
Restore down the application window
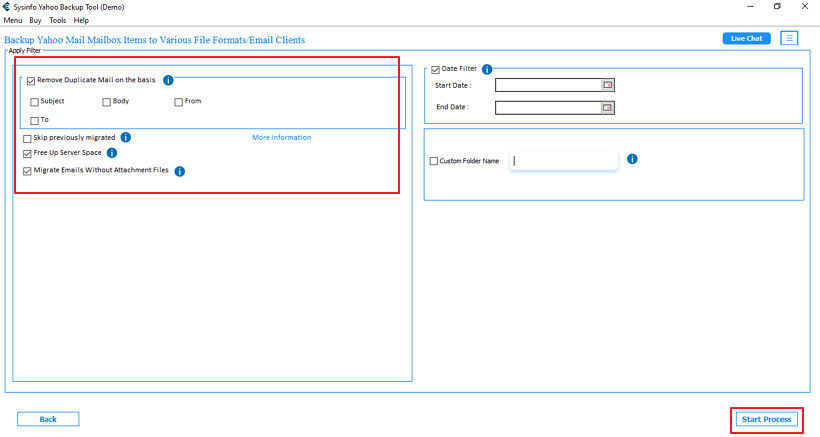pos(778,6)
